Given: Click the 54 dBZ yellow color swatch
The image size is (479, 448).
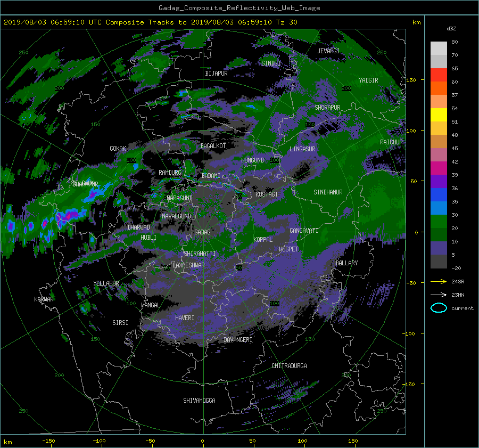Looking at the screenshot, I should point(439,115).
